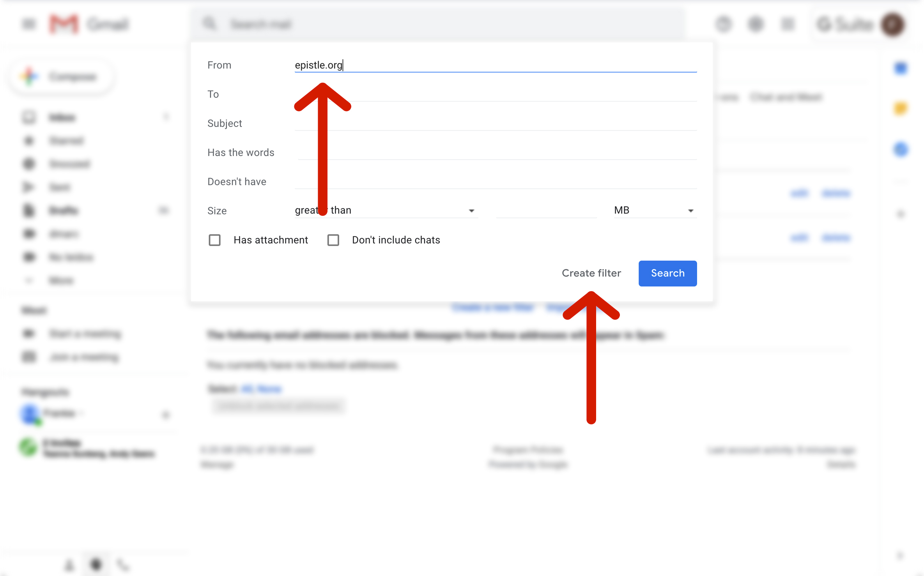Click the Create filter button
Image resolution: width=924 pixels, height=576 pixels.
591,273
